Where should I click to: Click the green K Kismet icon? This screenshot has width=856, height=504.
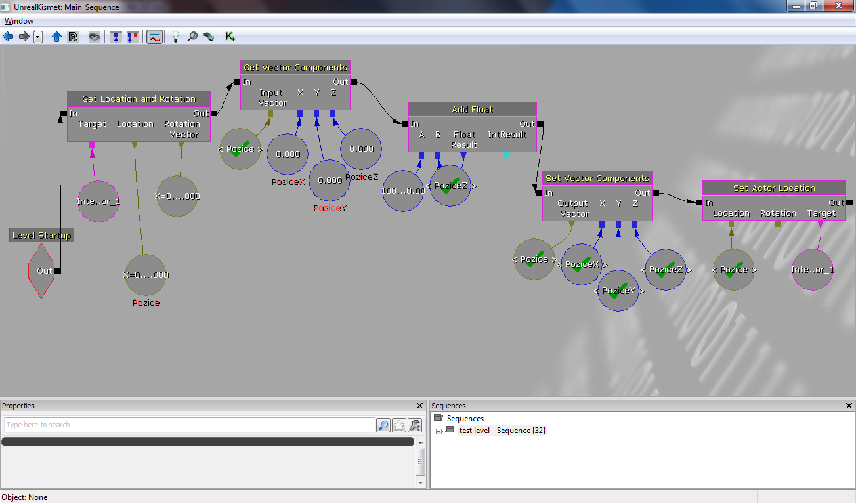pyautogui.click(x=230, y=37)
